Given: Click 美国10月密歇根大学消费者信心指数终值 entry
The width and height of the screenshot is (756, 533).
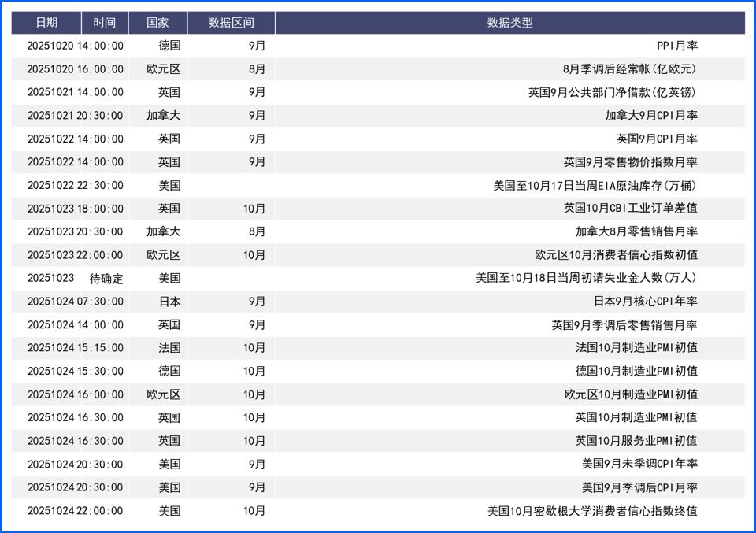Looking at the screenshot, I should [591, 511].
